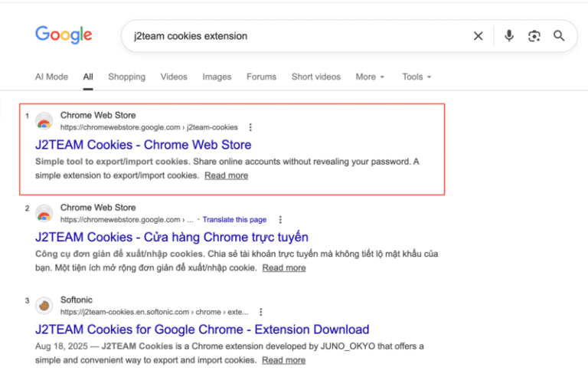The width and height of the screenshot is (588, 387).
Task: Select the Short videos tab
Action: tap(316, 77)
